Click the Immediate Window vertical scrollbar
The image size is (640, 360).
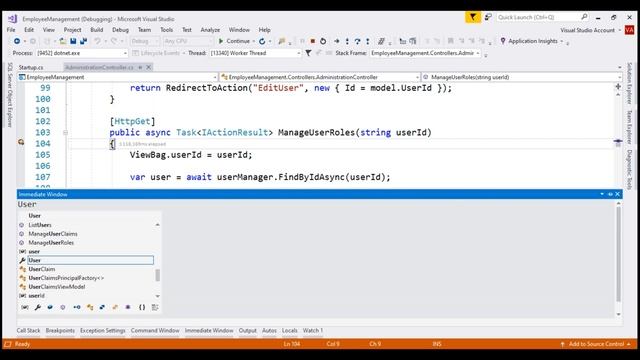pyautogui.click(x=618, y=254)
